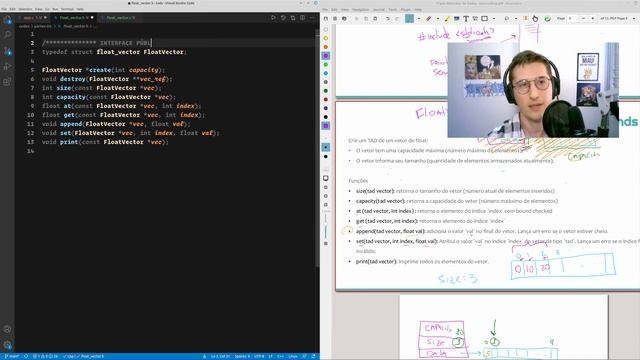The width and height of the screenshot is (640, 360).
Task: Pick the light blue color in Xournal++ sidebar
Action: pos(326,73)
